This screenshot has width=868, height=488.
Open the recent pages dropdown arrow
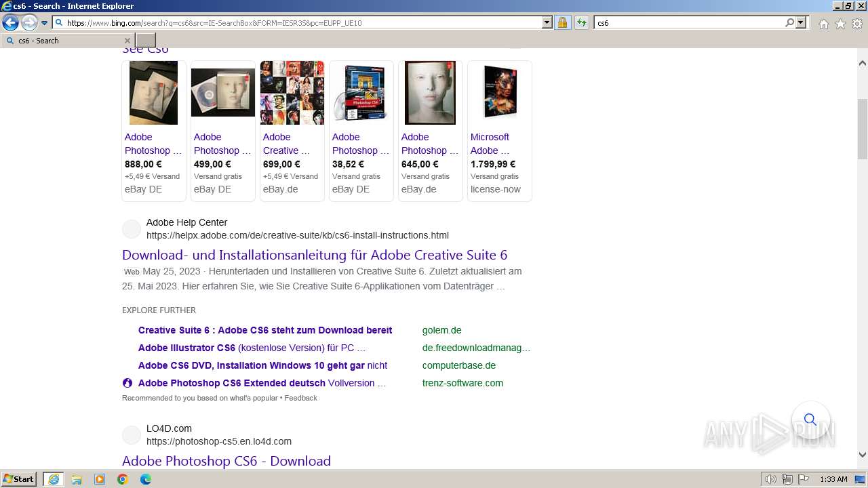point(44,23)
